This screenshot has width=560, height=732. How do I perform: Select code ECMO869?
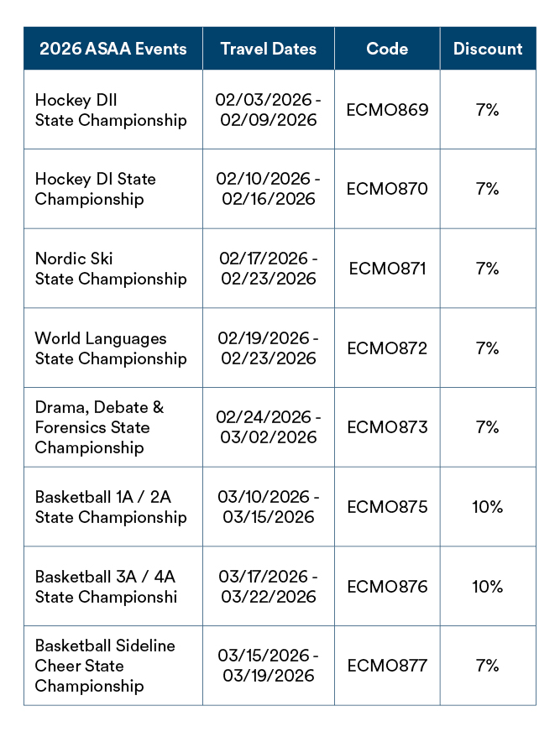tap(387, 110)
